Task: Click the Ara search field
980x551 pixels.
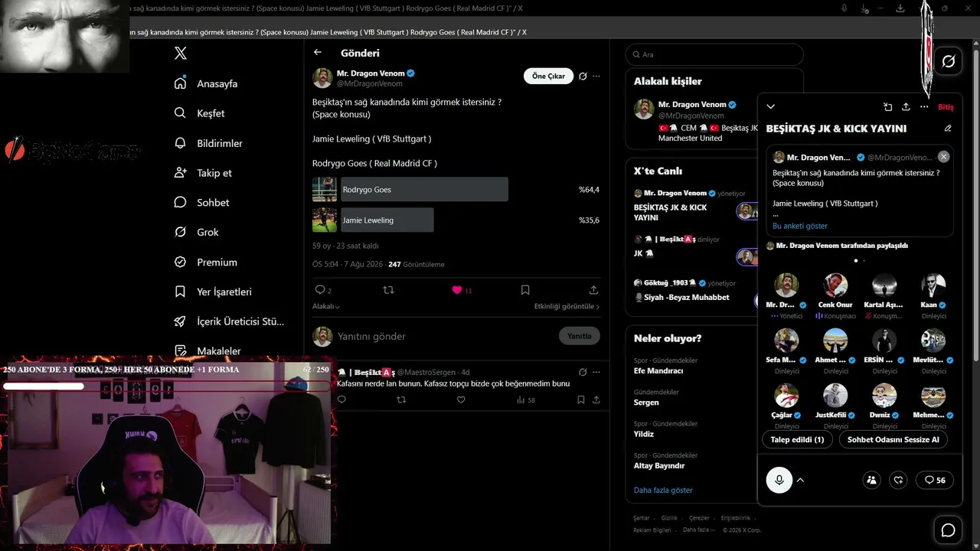Action: [x=714, y=55]
